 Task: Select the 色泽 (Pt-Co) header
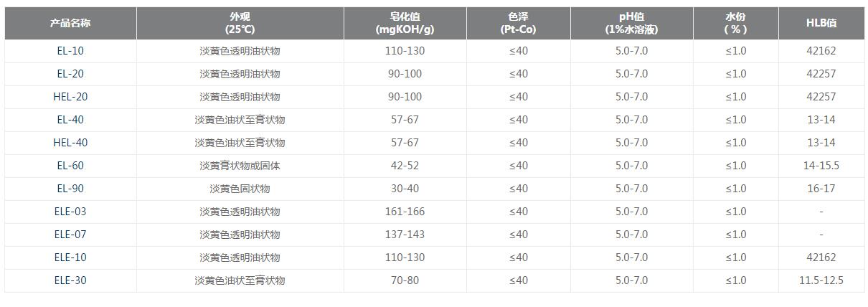pyautogui.click(x=519, y=23)
